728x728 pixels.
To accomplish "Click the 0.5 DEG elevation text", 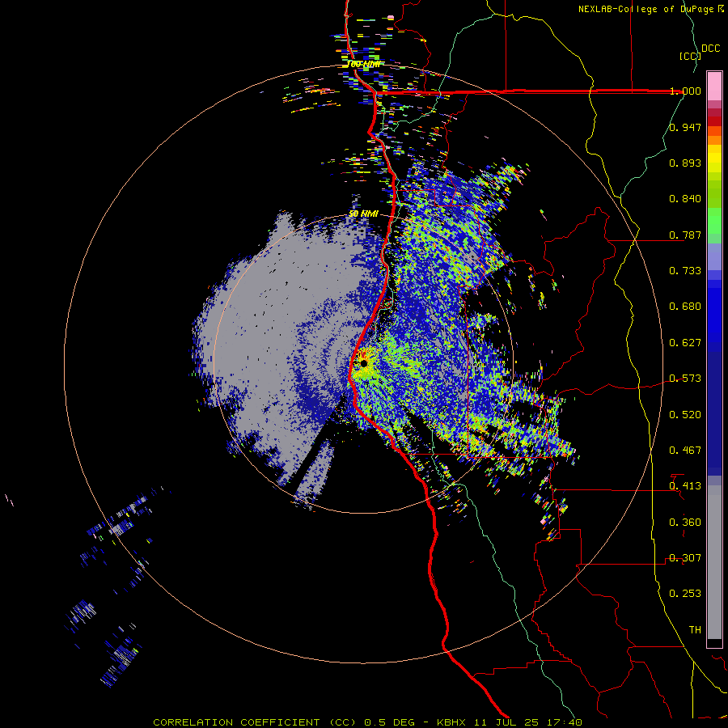I will pyautogui.click(x=389, y=722).
